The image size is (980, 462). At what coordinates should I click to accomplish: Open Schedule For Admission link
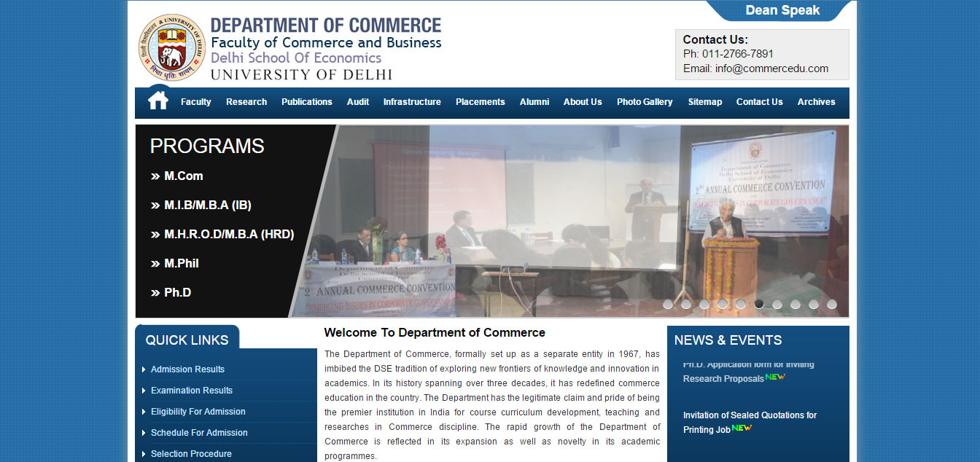click(x=199, y=433)
